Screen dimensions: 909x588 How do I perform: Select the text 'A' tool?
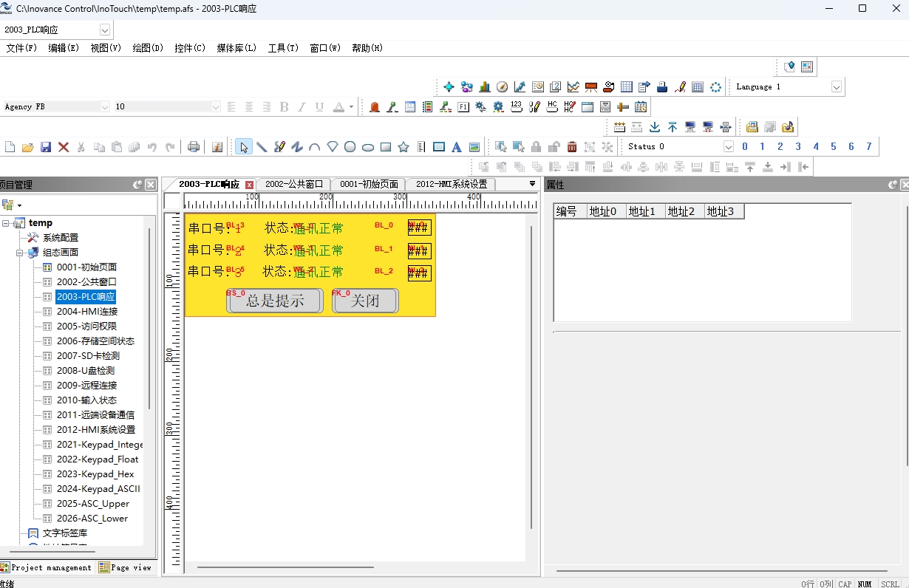tap(457, 147)
